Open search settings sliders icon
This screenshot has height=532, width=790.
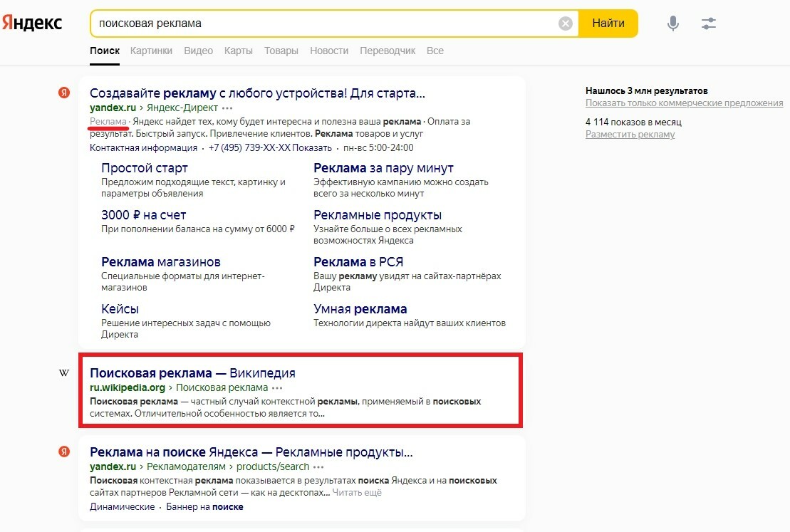(708, 24)
